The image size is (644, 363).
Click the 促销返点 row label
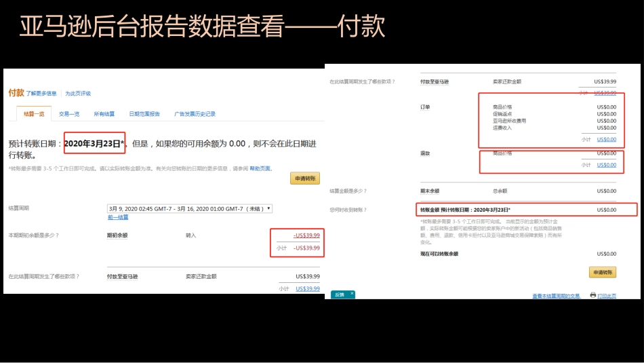pyautogui.click(x=502, y=114)
